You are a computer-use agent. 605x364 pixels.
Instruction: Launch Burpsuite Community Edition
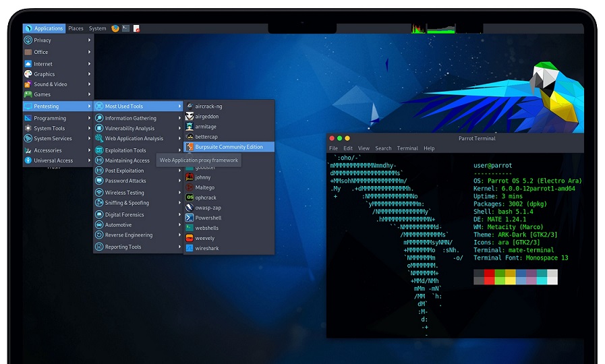[x=229, y=147]
